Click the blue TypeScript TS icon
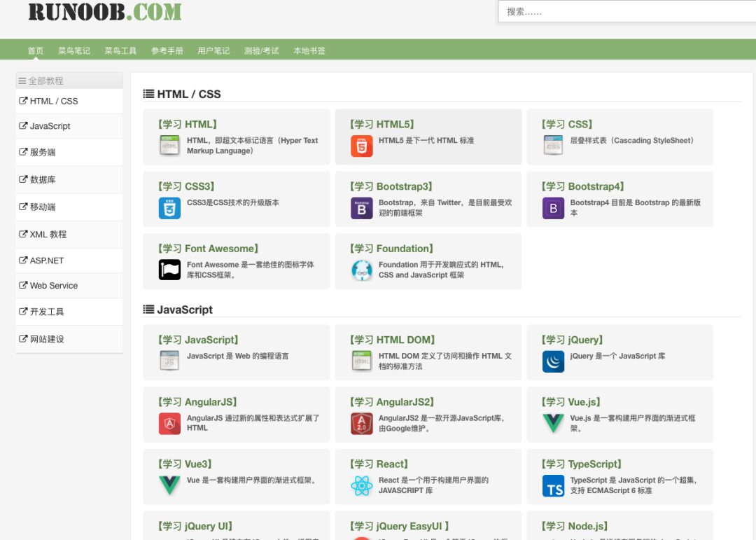756x540 pixels. [x=553, y=486]
